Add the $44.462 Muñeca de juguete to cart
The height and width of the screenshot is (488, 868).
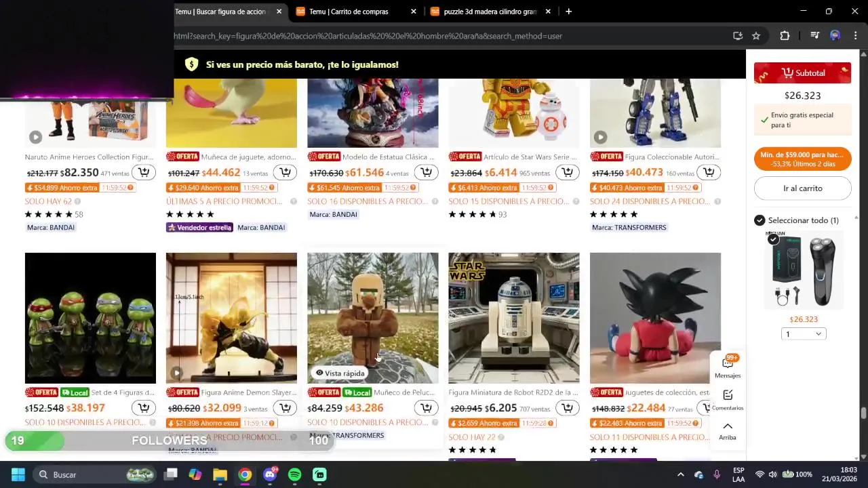[x=285, y=172]
